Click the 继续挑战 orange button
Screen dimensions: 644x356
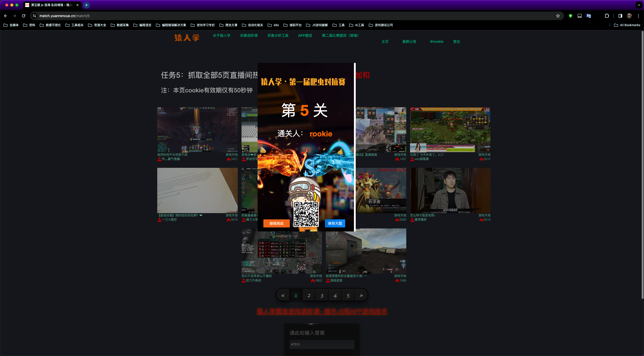(276, 223)
